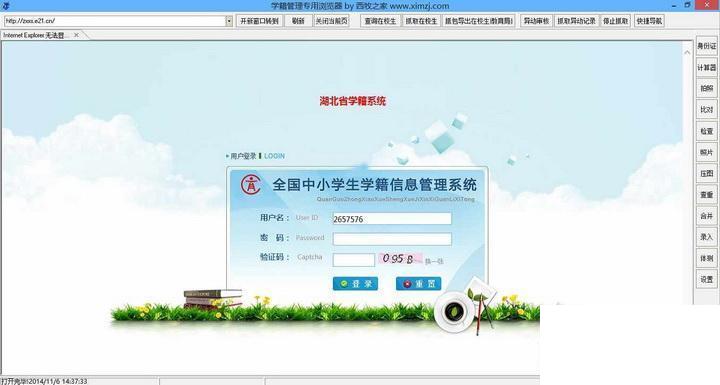Click the 密码 Password input field
720x385 pixels.
click(x=392, y=239)
